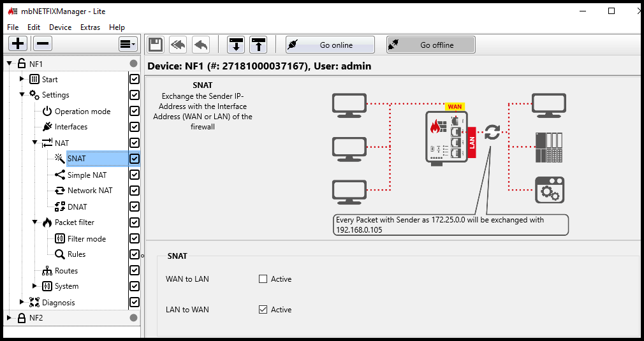This screenshot has width=644, height=341.
Task: Expand the System tree node
Action: click(x=35, y=286)
